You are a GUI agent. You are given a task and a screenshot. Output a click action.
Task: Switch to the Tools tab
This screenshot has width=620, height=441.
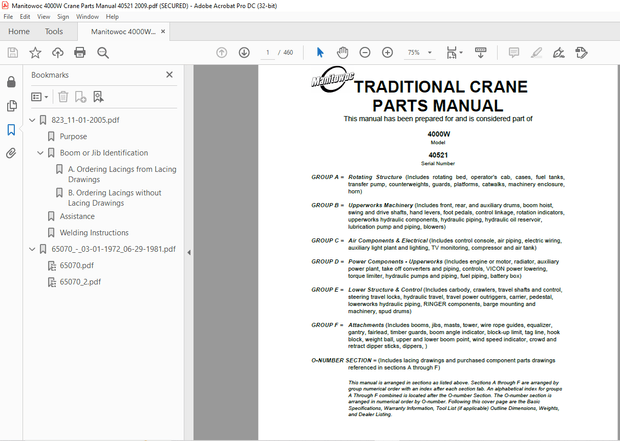pos(54,32)
